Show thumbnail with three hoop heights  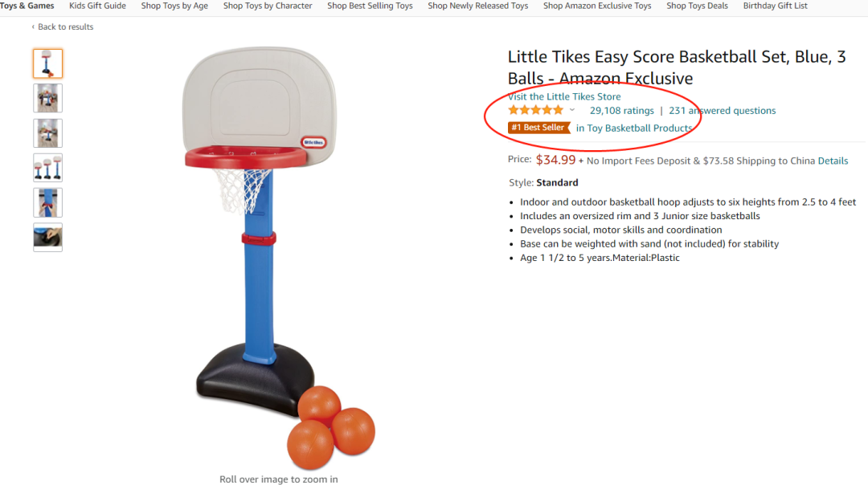(x=47, y=168)
